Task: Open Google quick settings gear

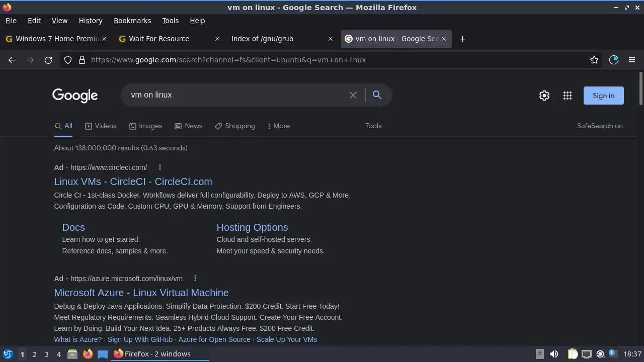Action: pos(544,96)
